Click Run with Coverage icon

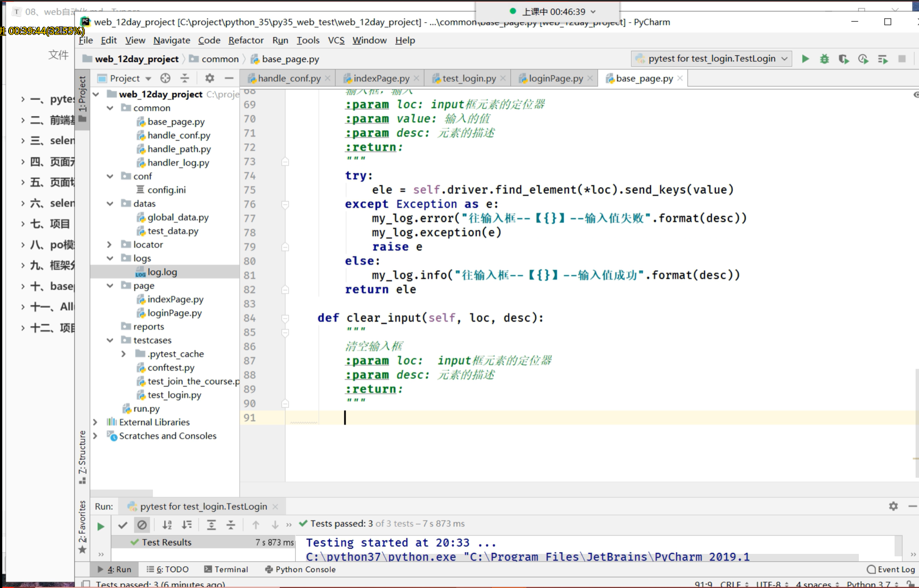tap(844, 59)
